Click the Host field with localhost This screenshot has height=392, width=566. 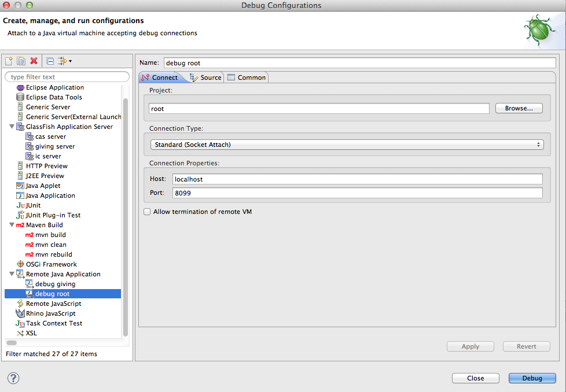point(357,179)
